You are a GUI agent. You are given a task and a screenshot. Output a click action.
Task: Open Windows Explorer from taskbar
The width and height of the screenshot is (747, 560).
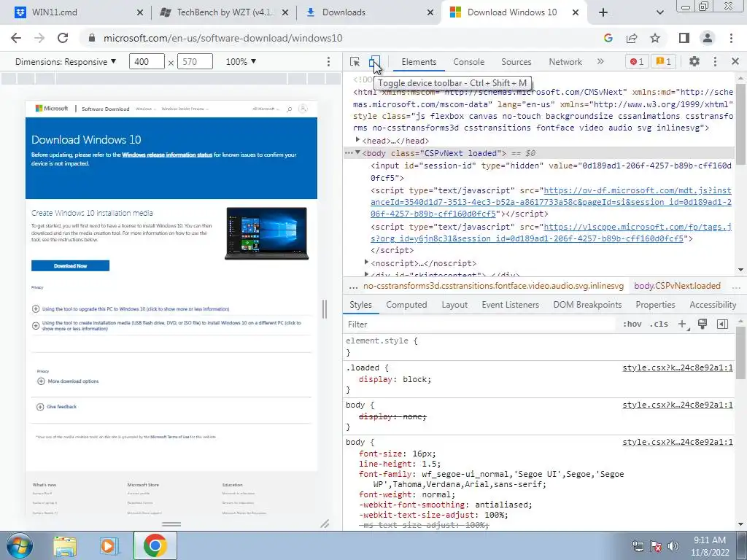65,545
